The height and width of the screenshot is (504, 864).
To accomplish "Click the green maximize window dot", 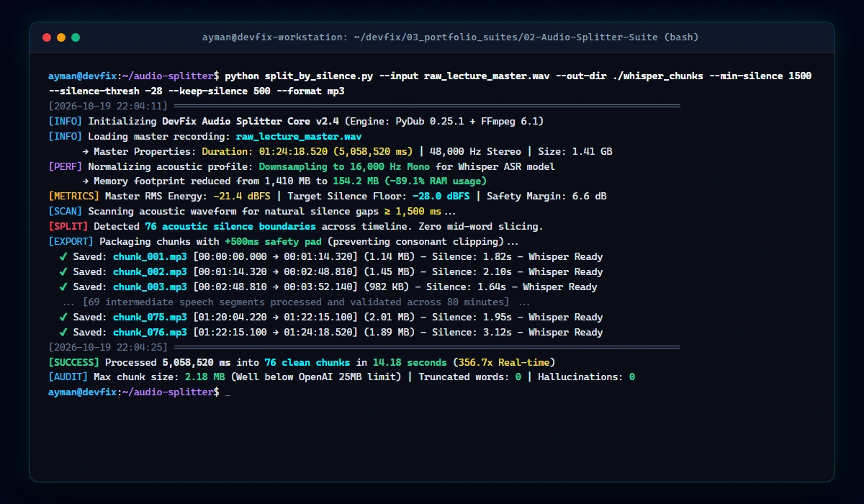I will click(76, 37).
